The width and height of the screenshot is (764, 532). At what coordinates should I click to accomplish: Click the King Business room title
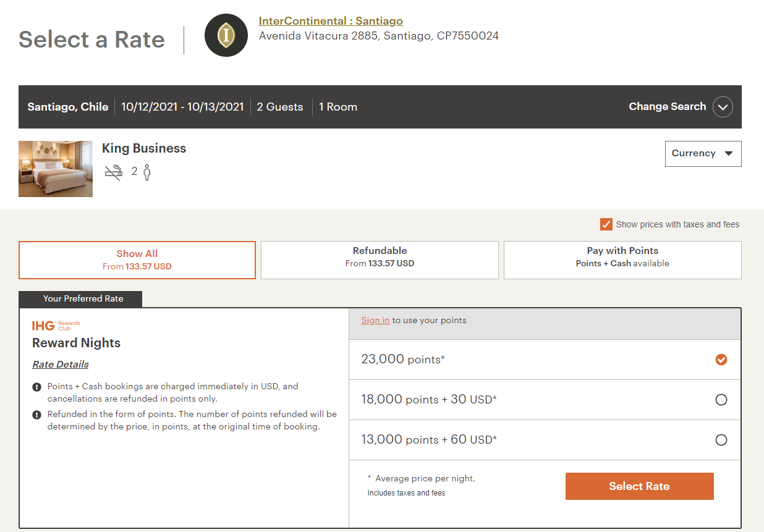(x=144, y=148)
